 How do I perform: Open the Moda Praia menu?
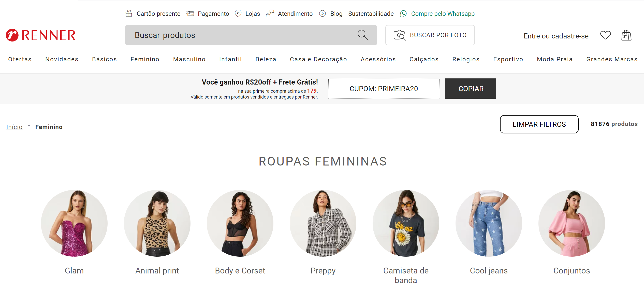click(x=555, y=59)
